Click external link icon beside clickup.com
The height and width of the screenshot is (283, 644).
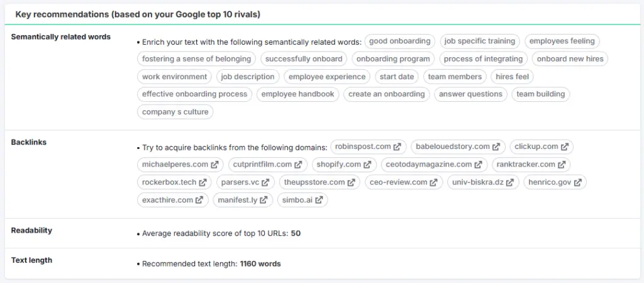click(x=565, y=147)
